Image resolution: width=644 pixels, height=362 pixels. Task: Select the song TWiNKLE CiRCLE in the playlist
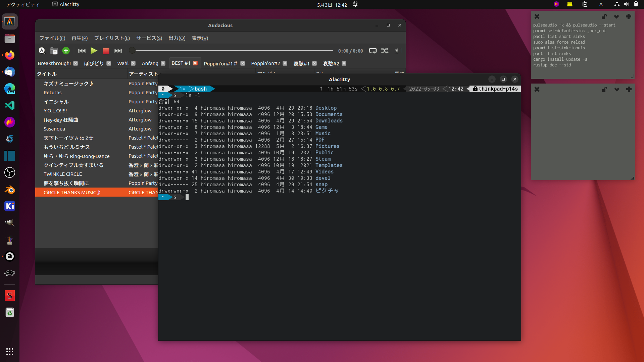pos(63,174)
